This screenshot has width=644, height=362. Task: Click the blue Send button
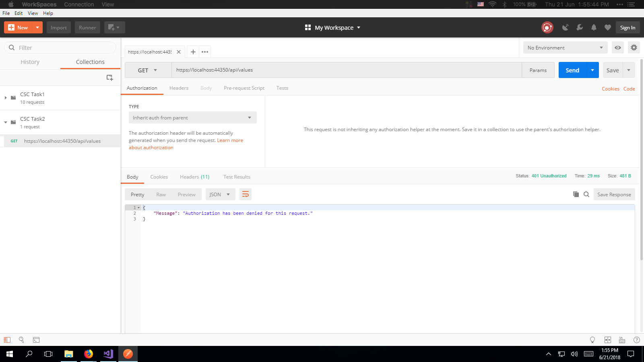click(x=572, y=70)
